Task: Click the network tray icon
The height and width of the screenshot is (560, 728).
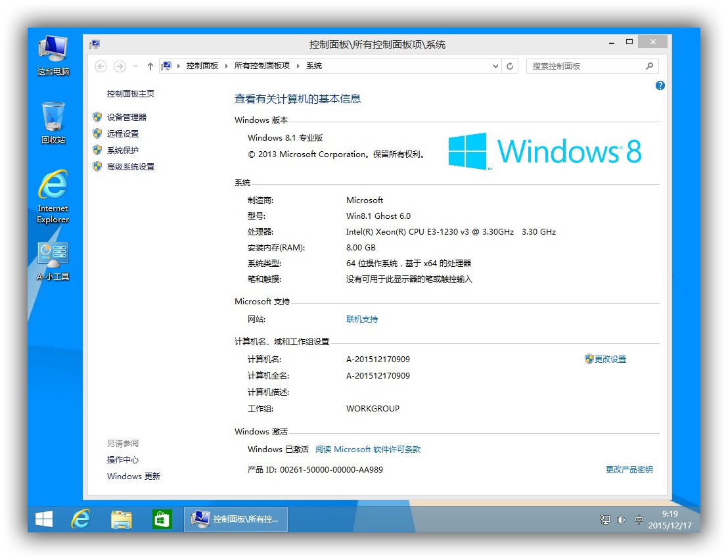Action: [604, 520]
